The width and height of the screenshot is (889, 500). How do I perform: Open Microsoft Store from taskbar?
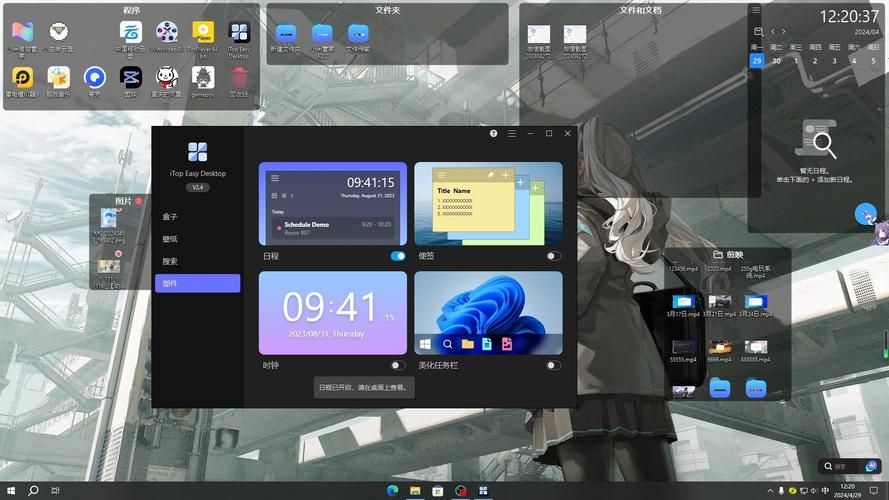(437, 490)
